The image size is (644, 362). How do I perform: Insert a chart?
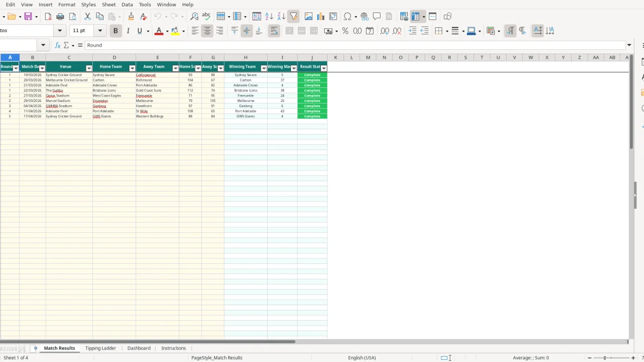coord(321,17)
